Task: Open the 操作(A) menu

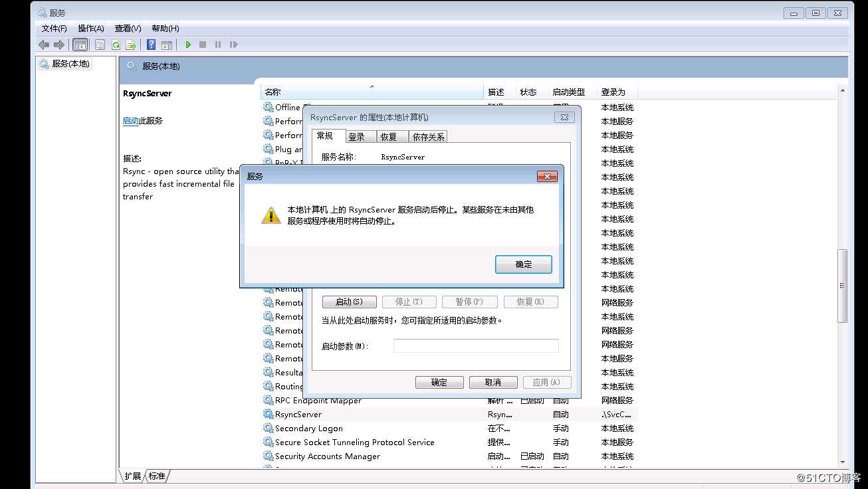Action: 91,29
